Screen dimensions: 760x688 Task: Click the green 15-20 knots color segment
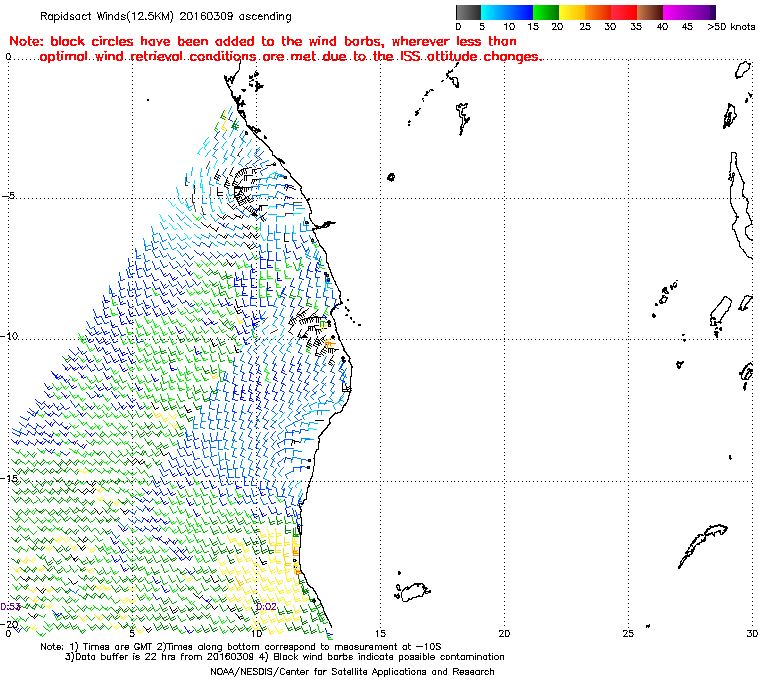[x=546, y=12]
